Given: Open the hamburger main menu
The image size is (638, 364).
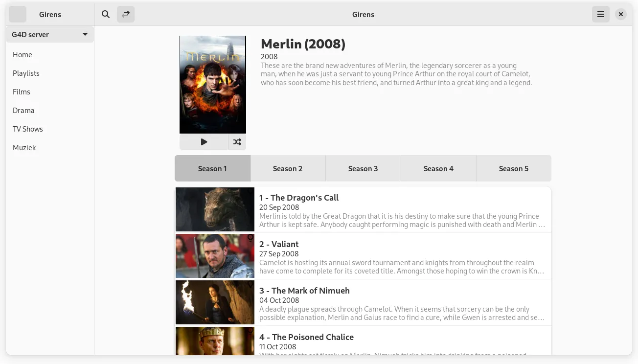Looking at the screenshot, I should click(601, 14).
